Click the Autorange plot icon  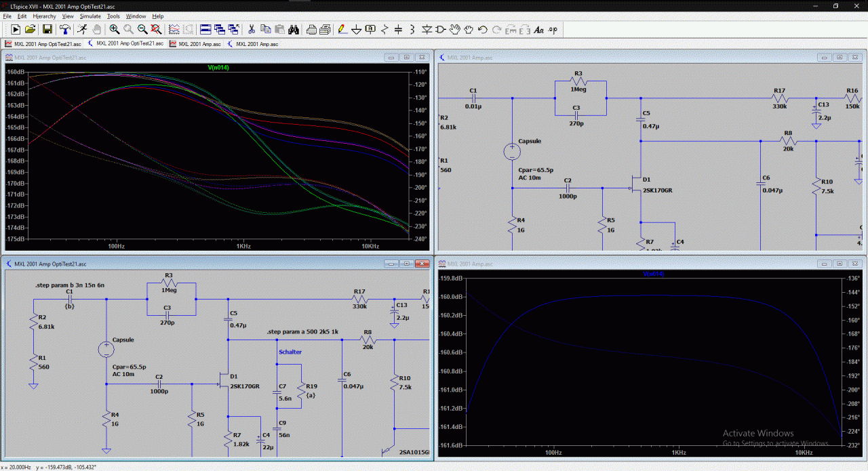174,29
